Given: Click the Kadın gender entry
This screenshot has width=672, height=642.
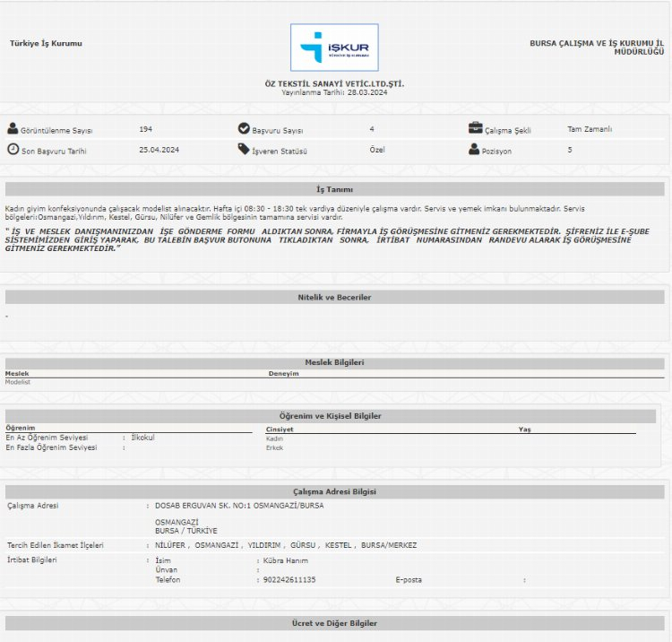Looking at the screenshot, I should tap(274, 438).
